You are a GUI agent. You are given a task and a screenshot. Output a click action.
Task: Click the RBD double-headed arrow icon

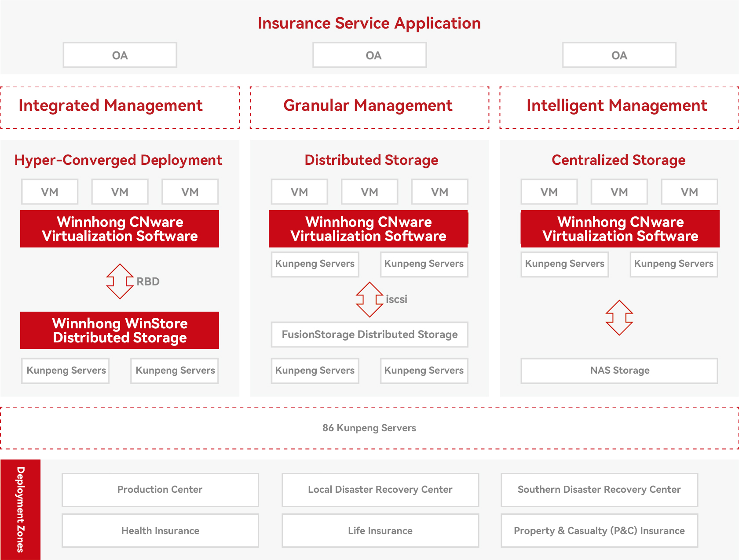120,281
